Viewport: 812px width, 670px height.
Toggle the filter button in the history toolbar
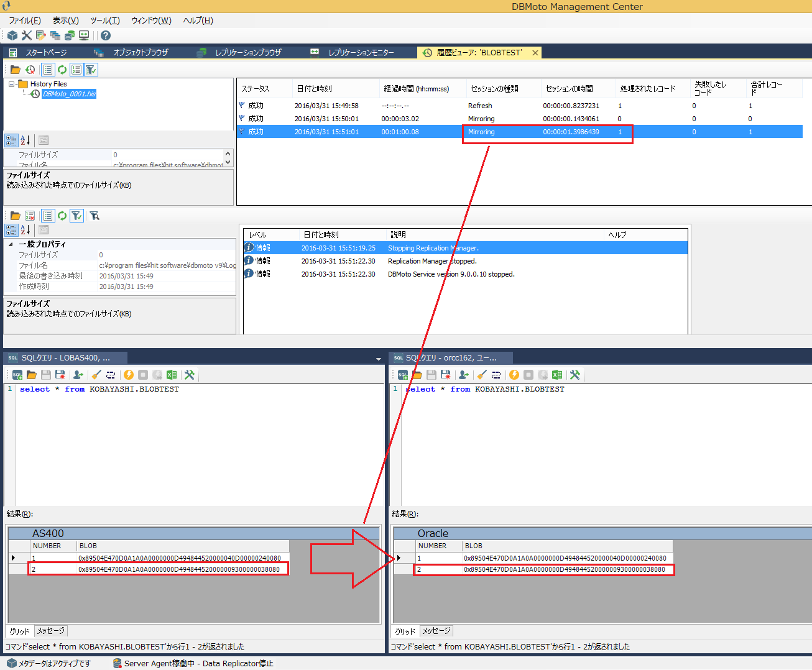[x=91, y=70]
